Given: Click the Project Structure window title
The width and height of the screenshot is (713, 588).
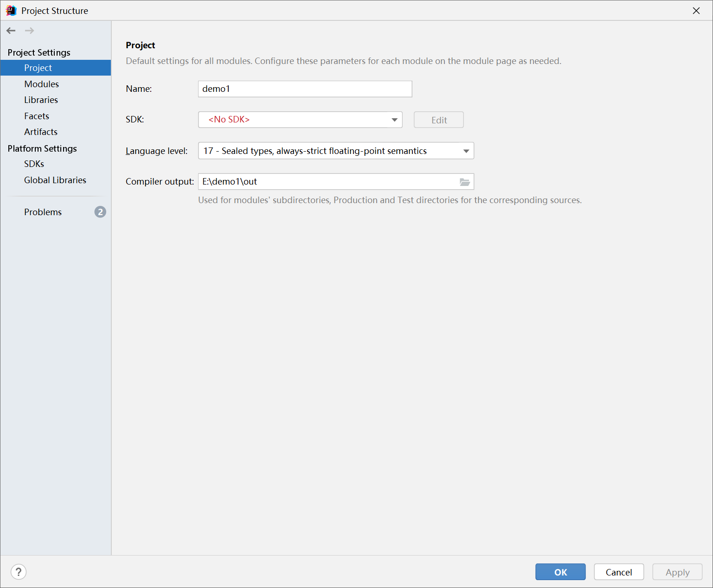Looking at the screenshot, I should click(x=55, y=11).
